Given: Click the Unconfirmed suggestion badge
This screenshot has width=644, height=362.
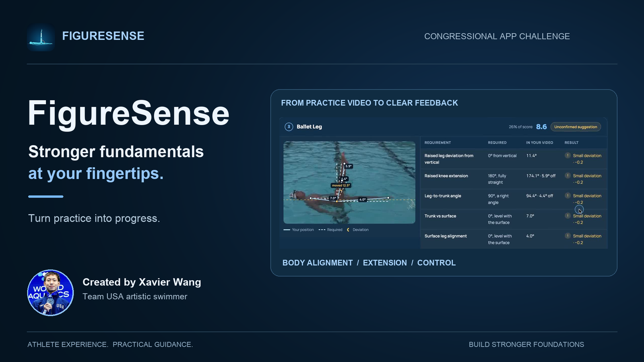Looking at the screenshot, I should pyautogui.click(x=576, y=127).
